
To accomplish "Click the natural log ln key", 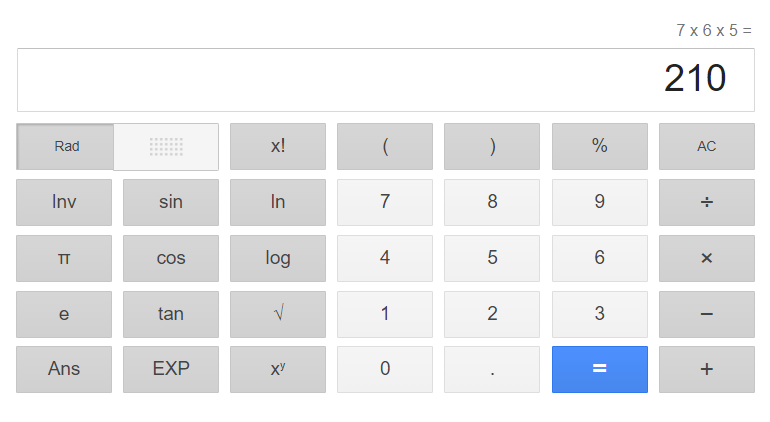I will pyautogui.click(x=278, y=202).
